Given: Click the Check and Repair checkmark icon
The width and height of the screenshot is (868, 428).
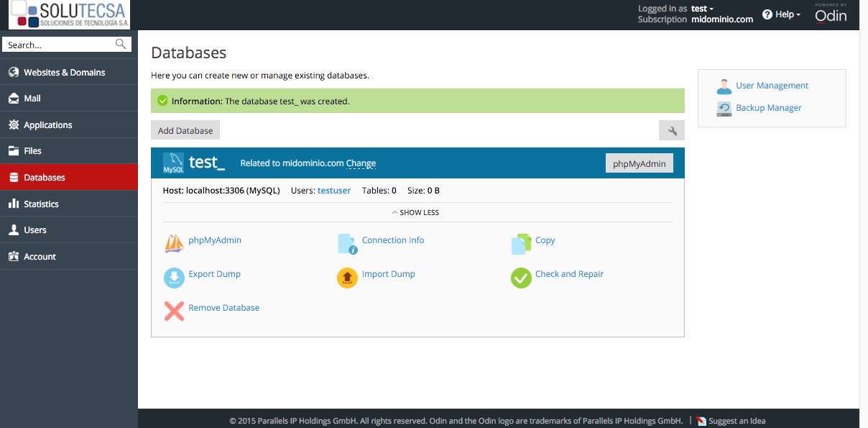Looking at the screenshot, I should (521, 278).
